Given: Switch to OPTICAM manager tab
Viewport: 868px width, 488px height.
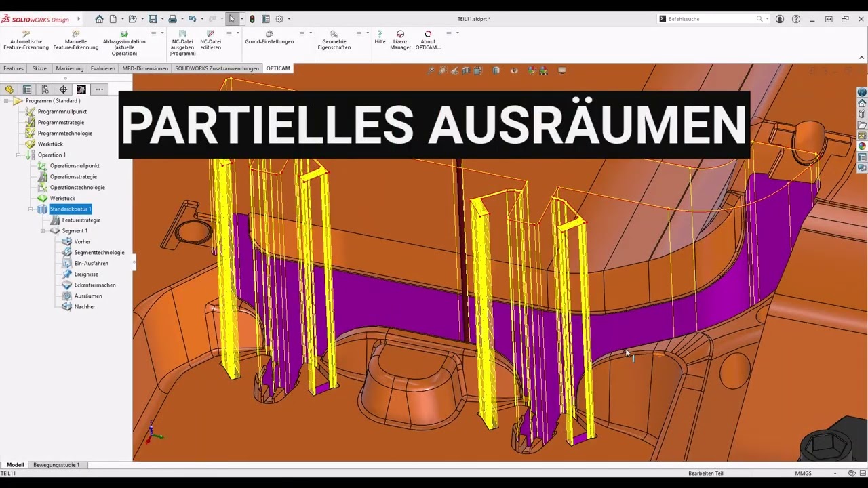Looking at the screenshot, I should tap(81, 89).
